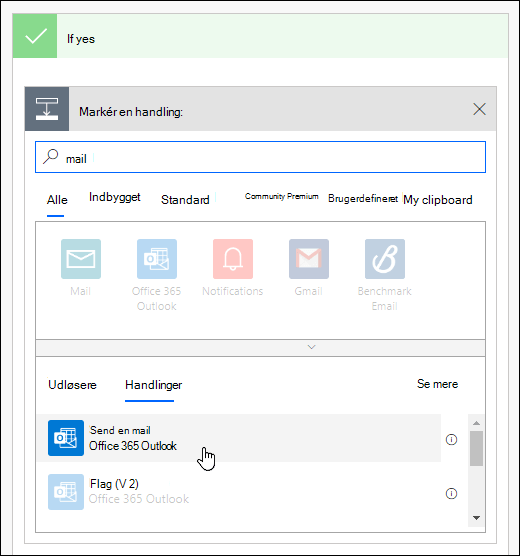This screenshot has width=520, height=556.
Task: Select the Handlinger tab
Action: [154, 385]
